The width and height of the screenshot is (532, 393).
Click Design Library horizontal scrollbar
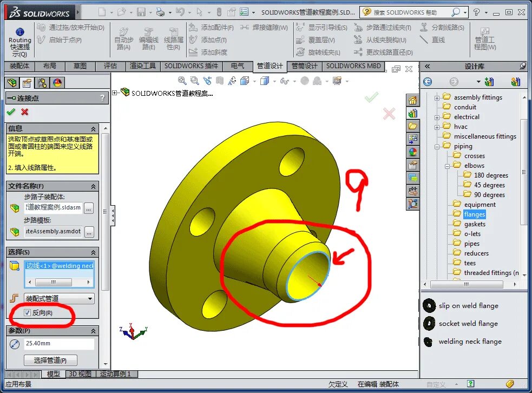click(x=471, y=284)
